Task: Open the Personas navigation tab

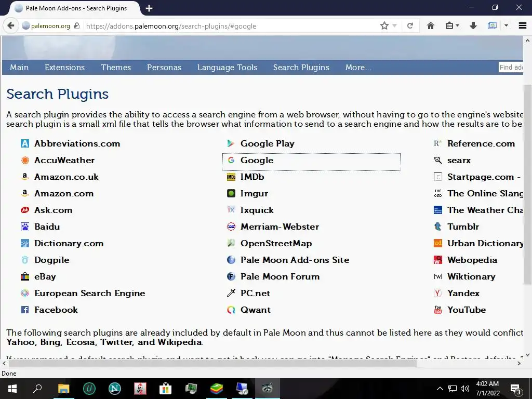Action: tap(164, 68)
